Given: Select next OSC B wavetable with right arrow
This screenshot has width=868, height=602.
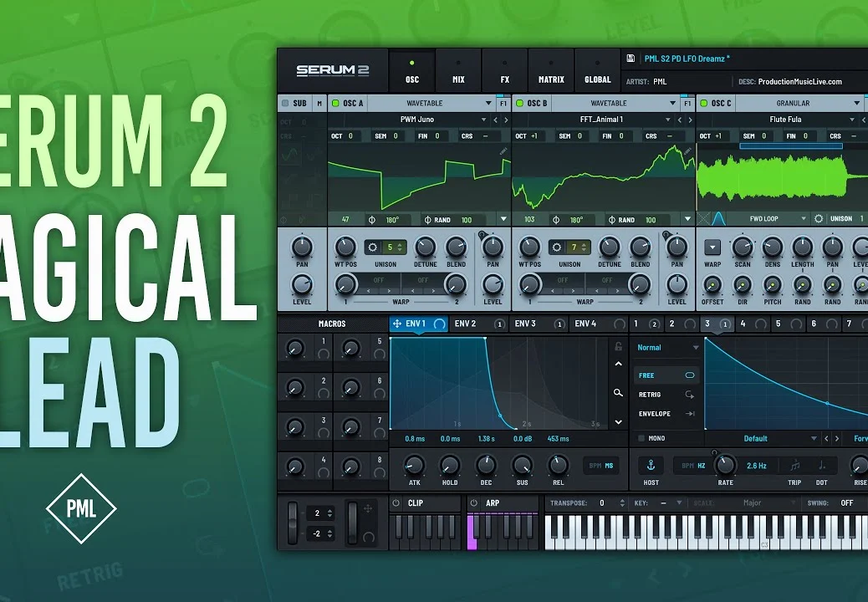Looking at the screenshot, I should click(x=690, y=120).
